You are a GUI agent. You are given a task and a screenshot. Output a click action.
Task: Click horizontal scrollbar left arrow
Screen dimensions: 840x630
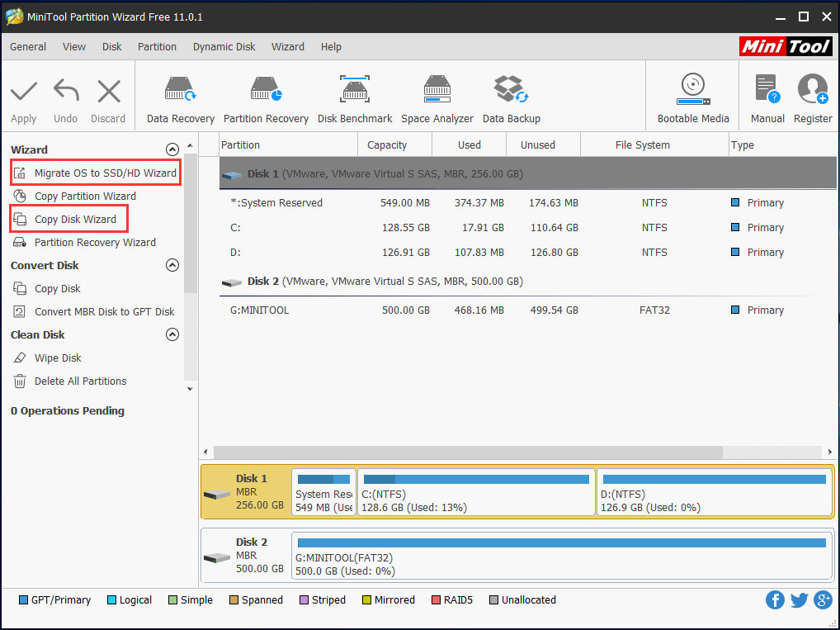(205, 452)
